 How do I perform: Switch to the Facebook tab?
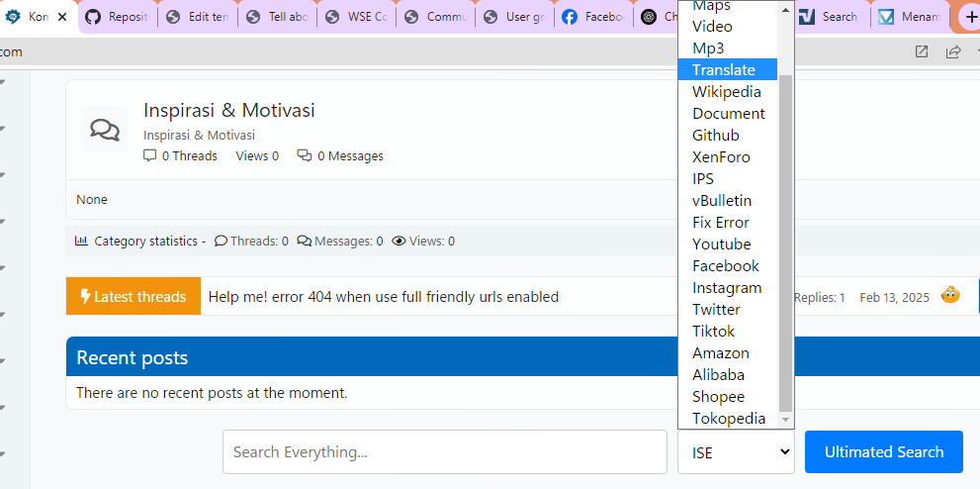593,17
